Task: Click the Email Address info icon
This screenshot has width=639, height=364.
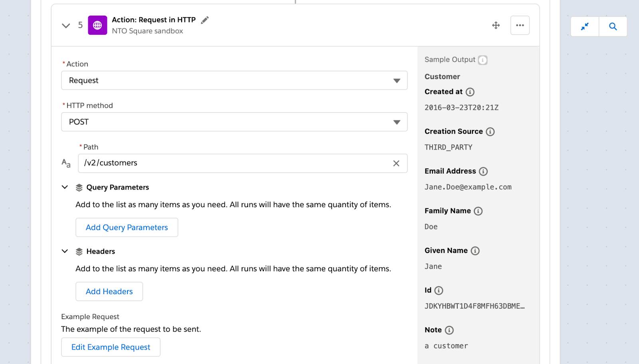Action: click(483, 171)
